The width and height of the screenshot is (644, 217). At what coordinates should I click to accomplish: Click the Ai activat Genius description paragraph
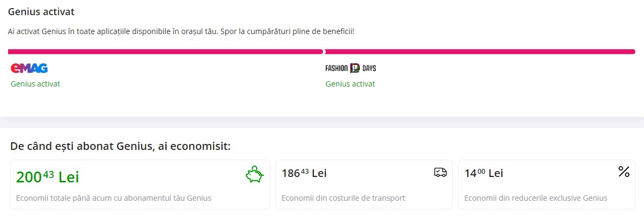180,32
